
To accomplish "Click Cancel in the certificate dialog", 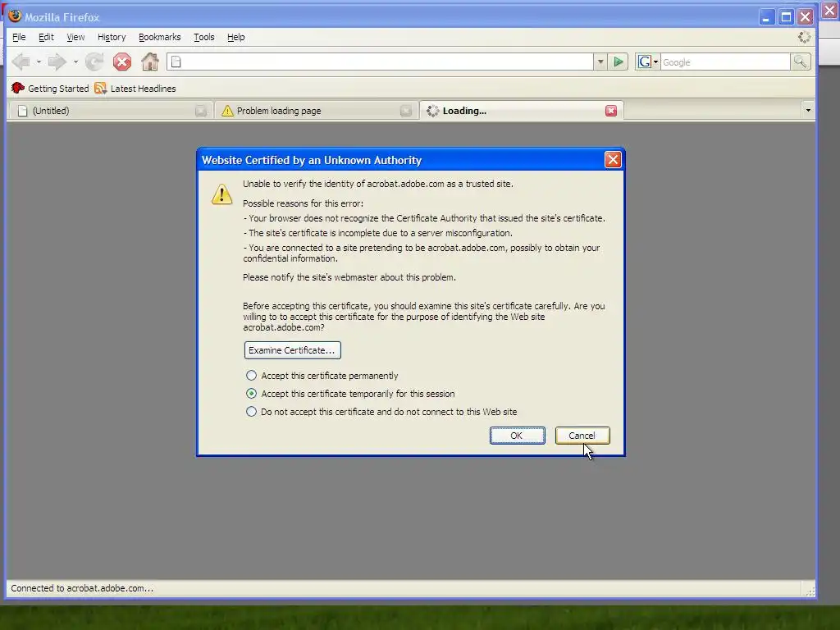I will click(582, 436).
